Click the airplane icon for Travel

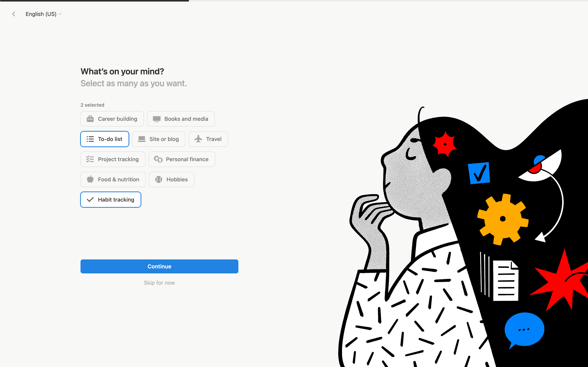[x=198, y=139]
